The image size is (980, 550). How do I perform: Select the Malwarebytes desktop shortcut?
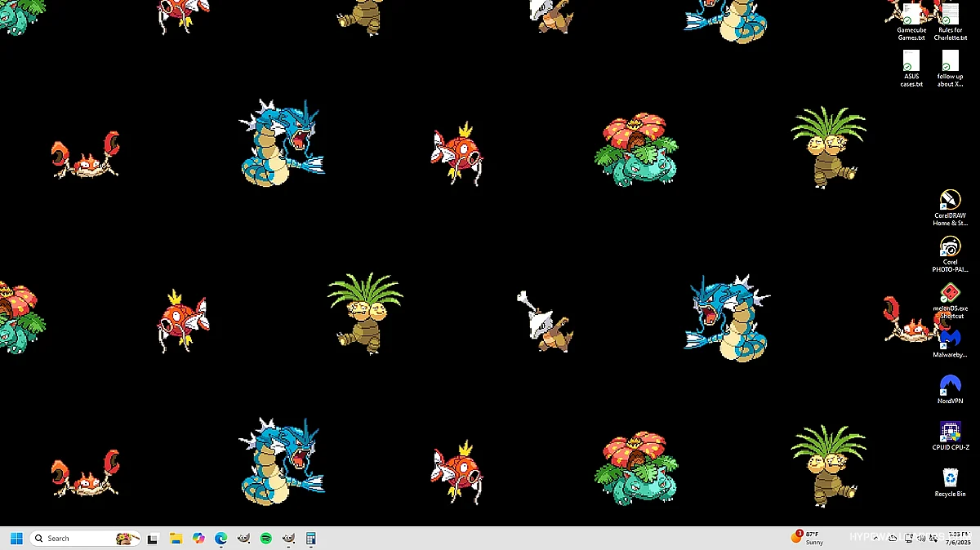point(950,344)
